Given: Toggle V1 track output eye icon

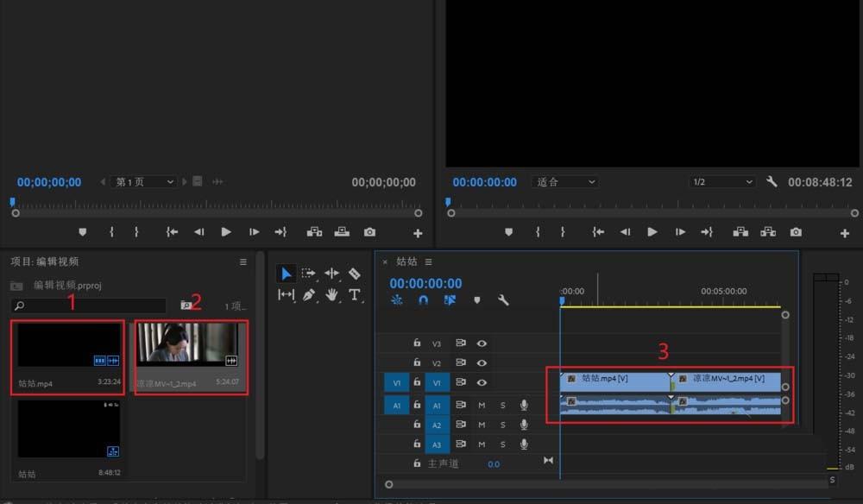Looking at the screenshot, I should (x=482, y=382).
